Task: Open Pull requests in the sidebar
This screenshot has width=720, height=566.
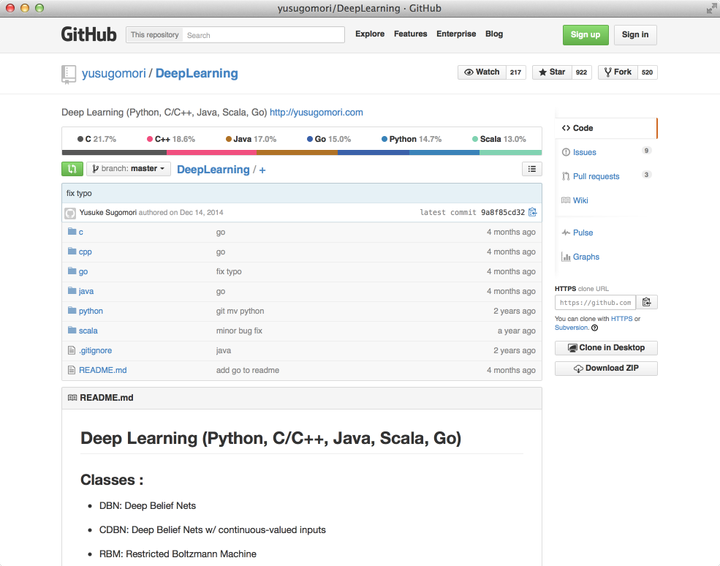Action: pos(595,176)
